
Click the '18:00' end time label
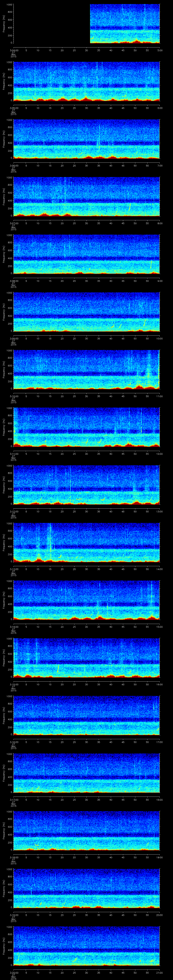tap(160, 800)
